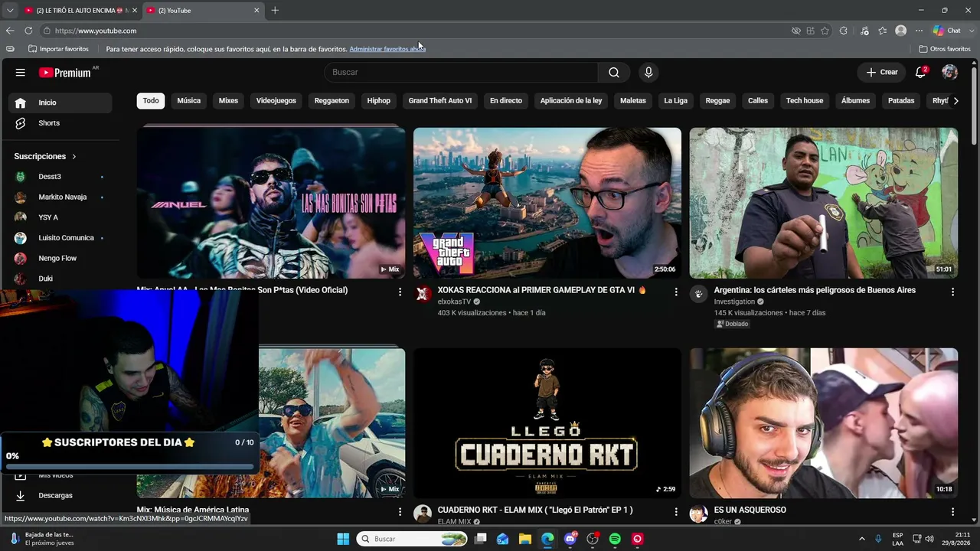Image resolution: width=980 pixels, height=551 pixels.
Task: Go back with the browser back arrow
Action: pos(10,31)
